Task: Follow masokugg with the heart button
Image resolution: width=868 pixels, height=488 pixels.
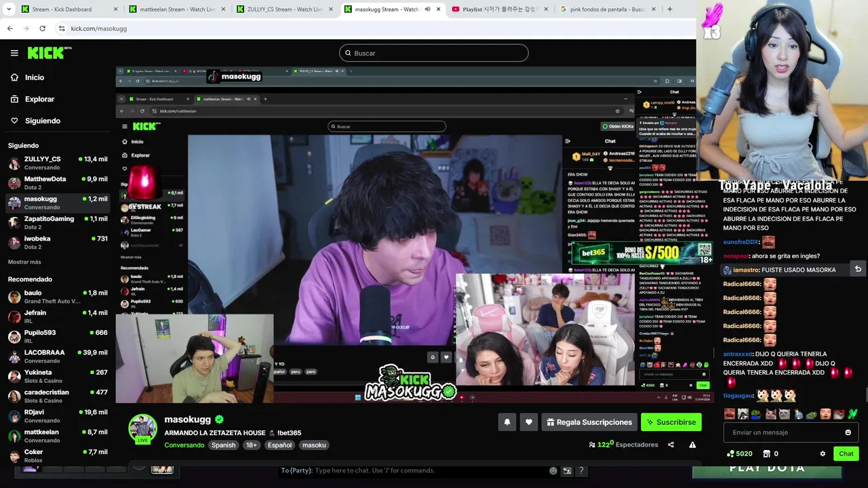Action: pyautogui.click(x=529, y=422)
